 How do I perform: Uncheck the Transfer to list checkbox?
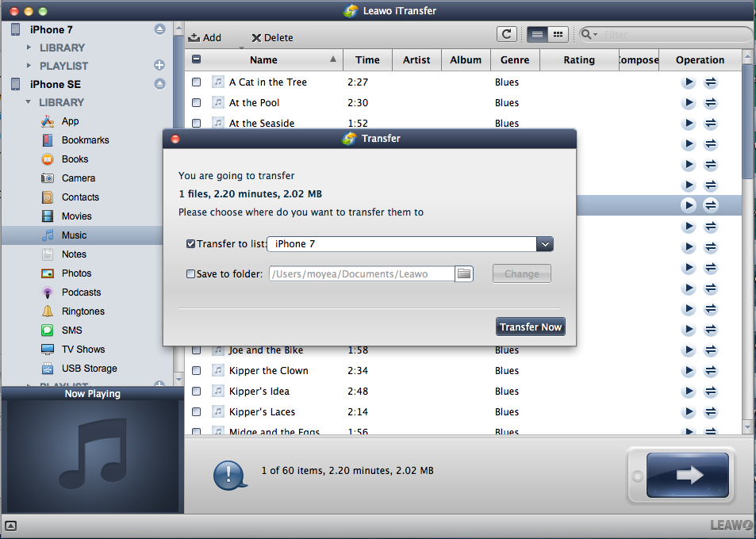(x=190, y=244)
